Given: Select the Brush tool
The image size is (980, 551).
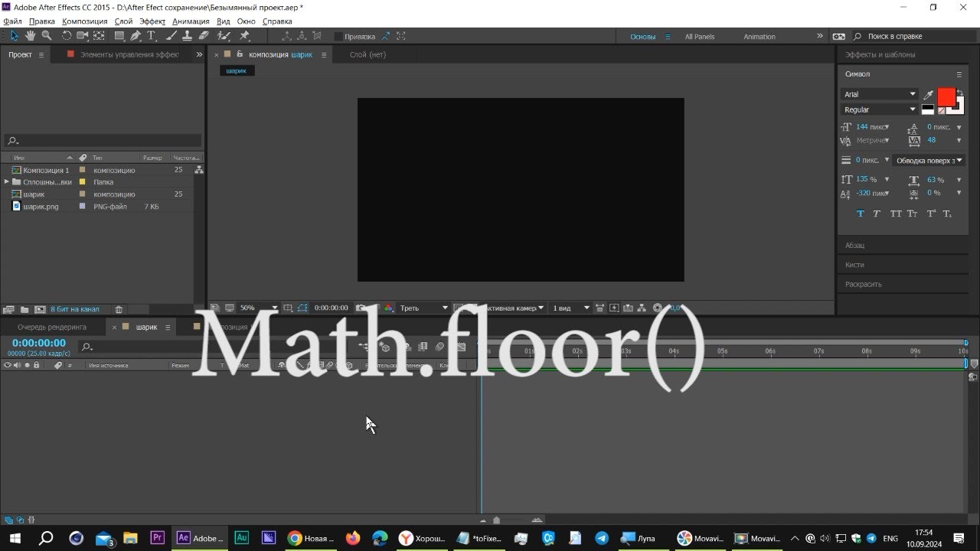Looking at the screenshot, I should coord(171,36).
